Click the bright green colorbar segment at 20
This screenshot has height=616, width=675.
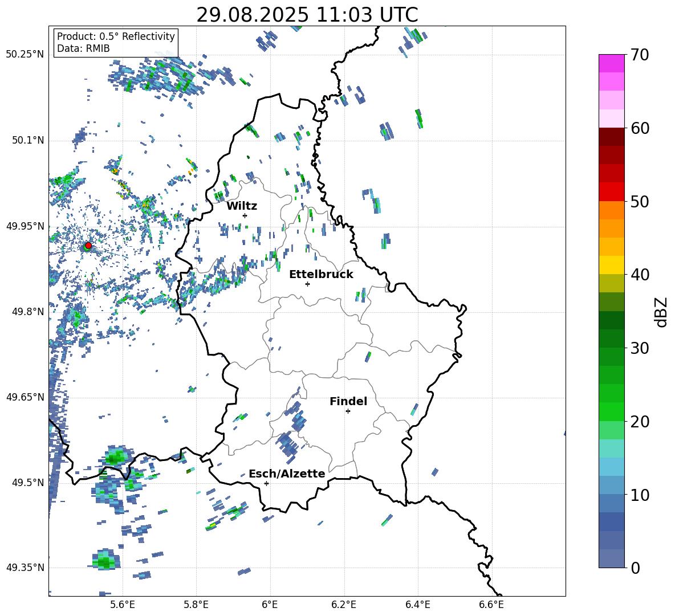(612, 411)
